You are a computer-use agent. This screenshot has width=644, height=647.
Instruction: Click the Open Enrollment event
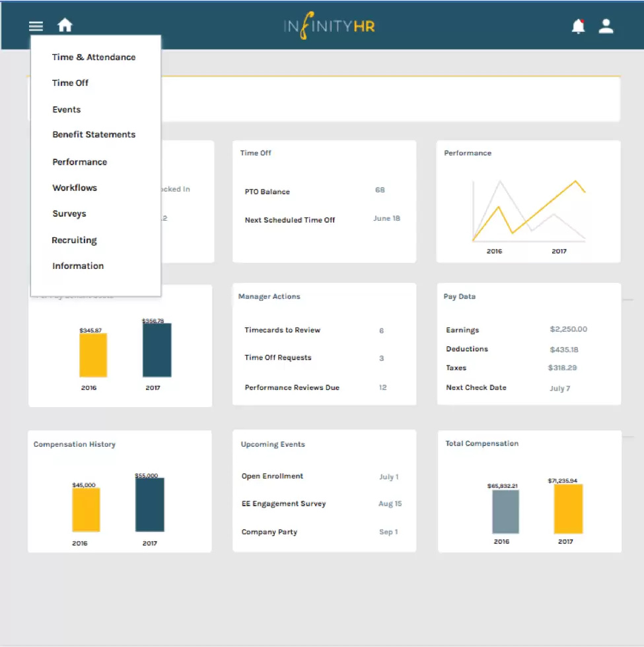point(272,476)
